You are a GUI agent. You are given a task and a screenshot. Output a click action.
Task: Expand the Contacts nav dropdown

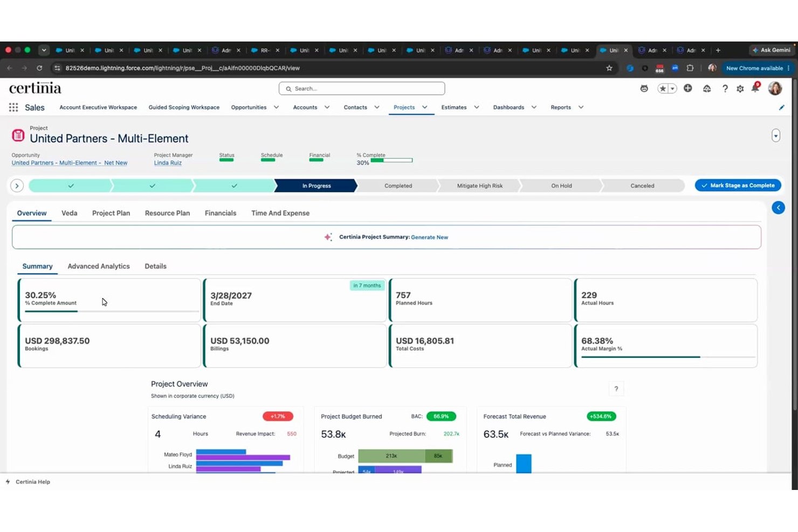(377, 107)
